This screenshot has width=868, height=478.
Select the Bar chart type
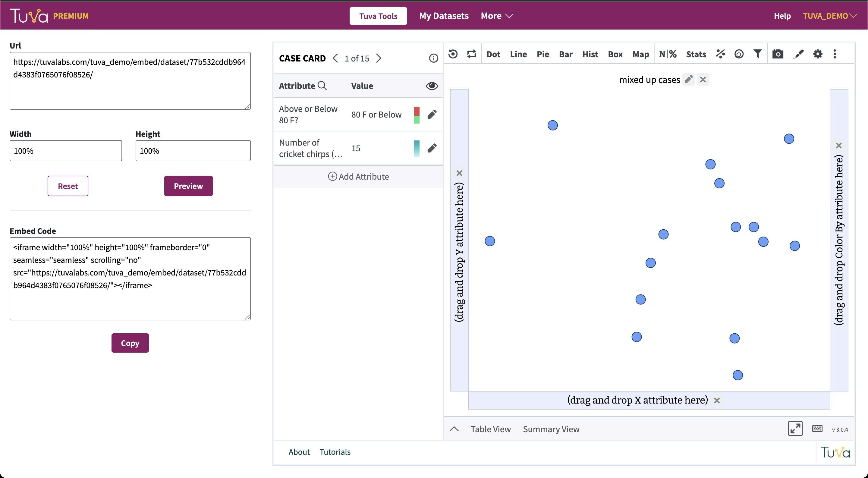point(566,54)
